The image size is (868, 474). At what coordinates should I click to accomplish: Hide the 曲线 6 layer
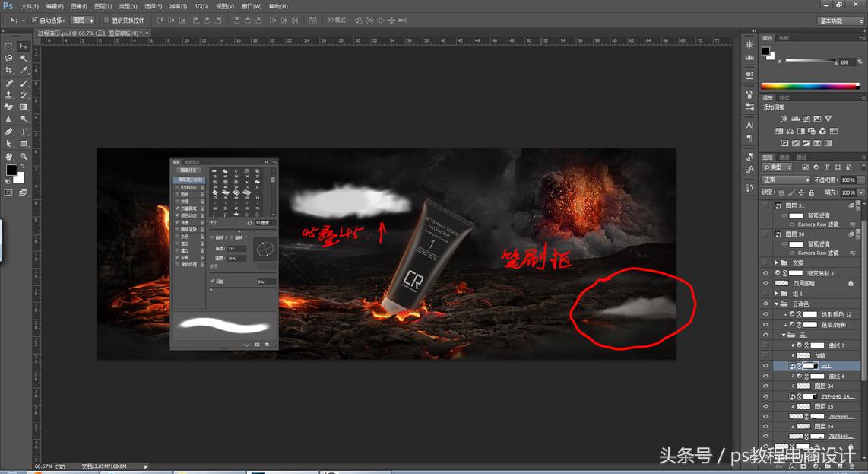pyautogui.click(x=765, y=377)
